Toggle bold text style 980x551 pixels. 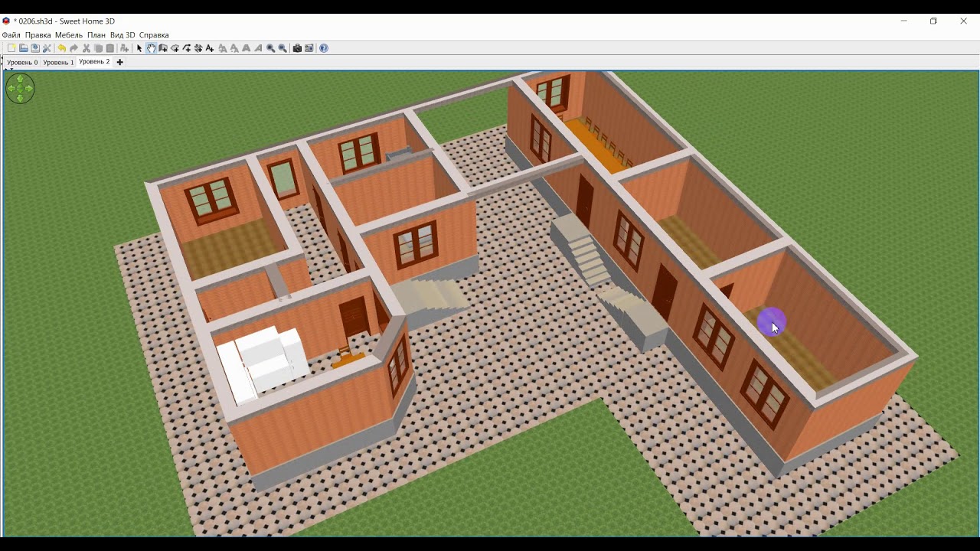247,48
